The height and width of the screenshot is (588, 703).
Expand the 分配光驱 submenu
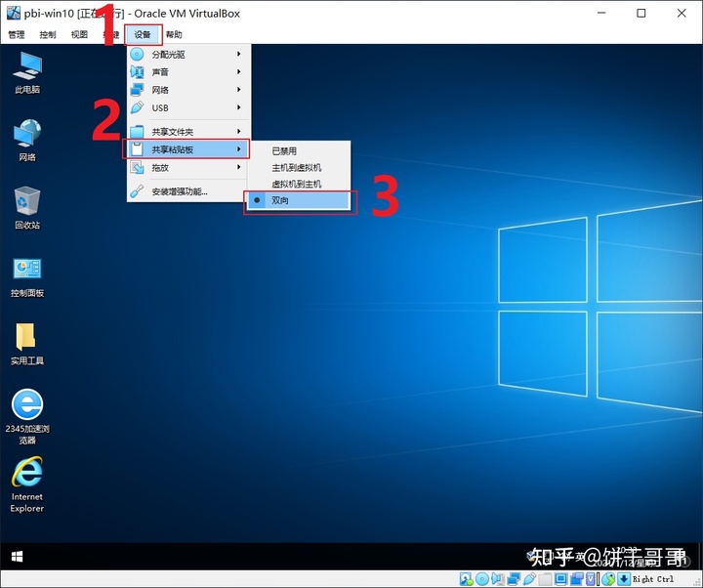[188, 55]
